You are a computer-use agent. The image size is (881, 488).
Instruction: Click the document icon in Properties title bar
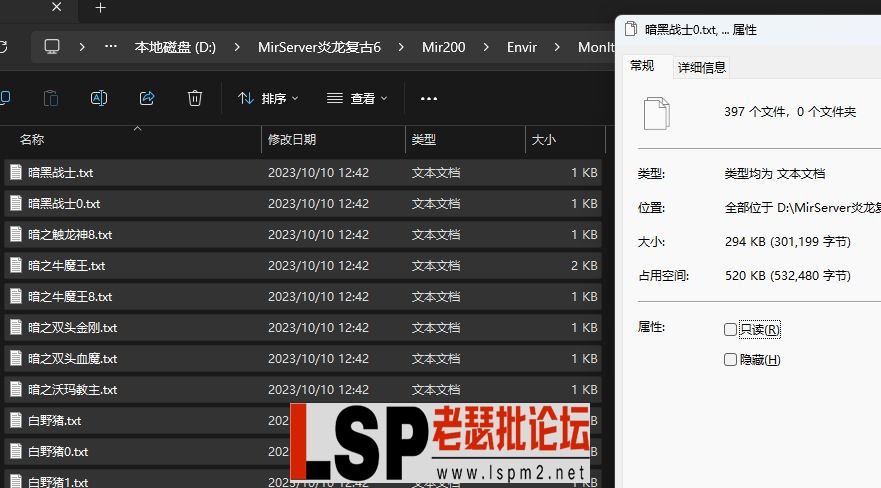click(631, 29)
